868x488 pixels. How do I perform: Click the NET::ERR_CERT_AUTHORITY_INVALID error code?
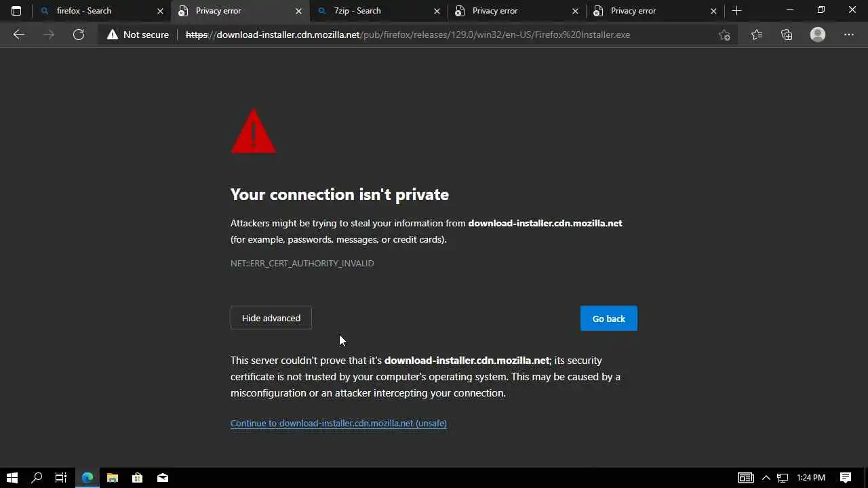point(302,263)
